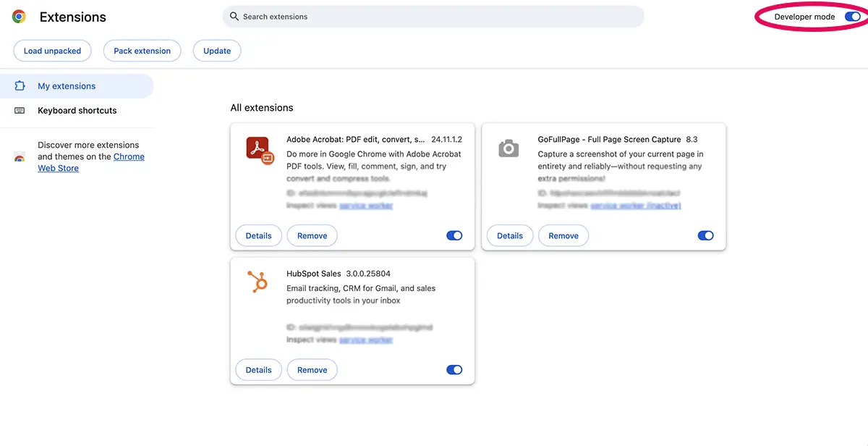Click the Keyboard shortcuts keyboard icon
Viewport: 868px width, 446px height.
click(x=20, y=111)
